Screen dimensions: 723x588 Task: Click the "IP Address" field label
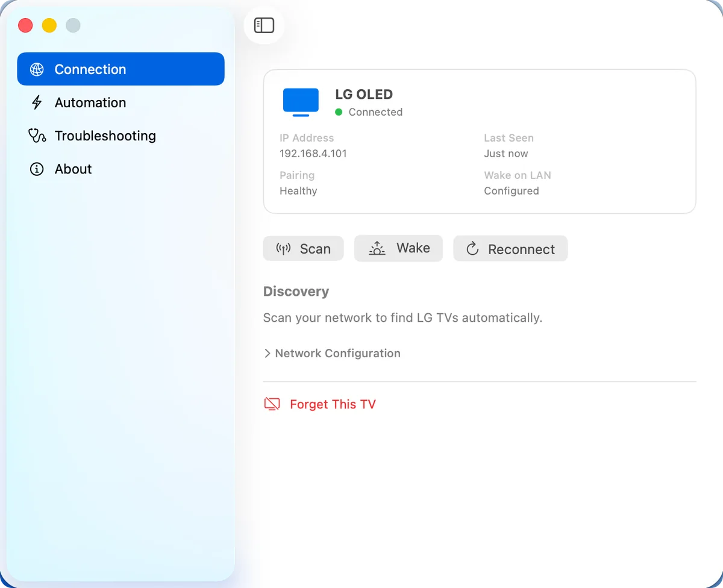click(307, 138)
